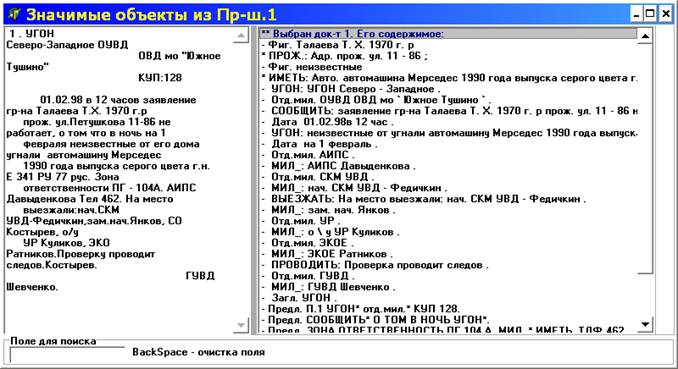The image size is (678, 369).
Task: Select row 'СООБЩИТЬ: заявление гр-на Талаева'
Action: point(448,111)
